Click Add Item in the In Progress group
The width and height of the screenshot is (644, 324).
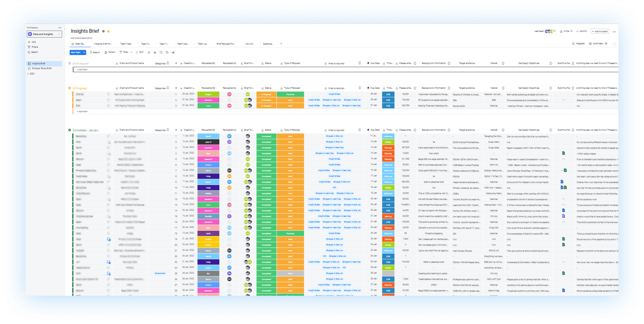82,111
